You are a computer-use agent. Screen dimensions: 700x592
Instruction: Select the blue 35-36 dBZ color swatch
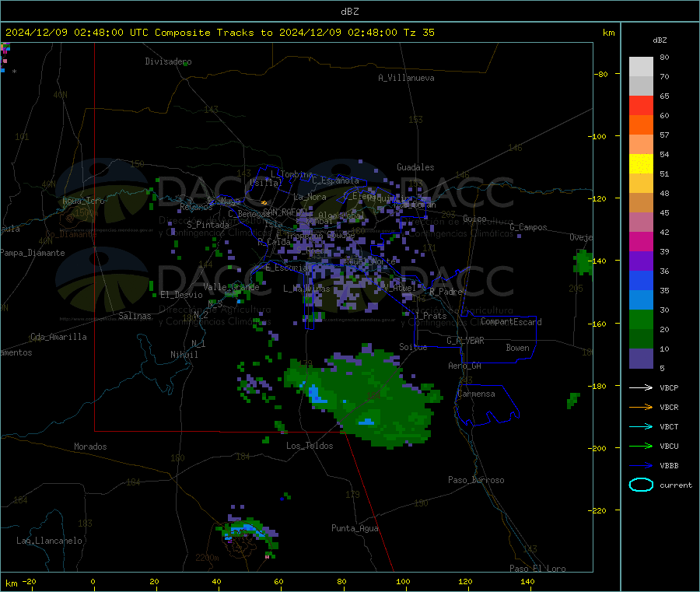coord(641,280)
